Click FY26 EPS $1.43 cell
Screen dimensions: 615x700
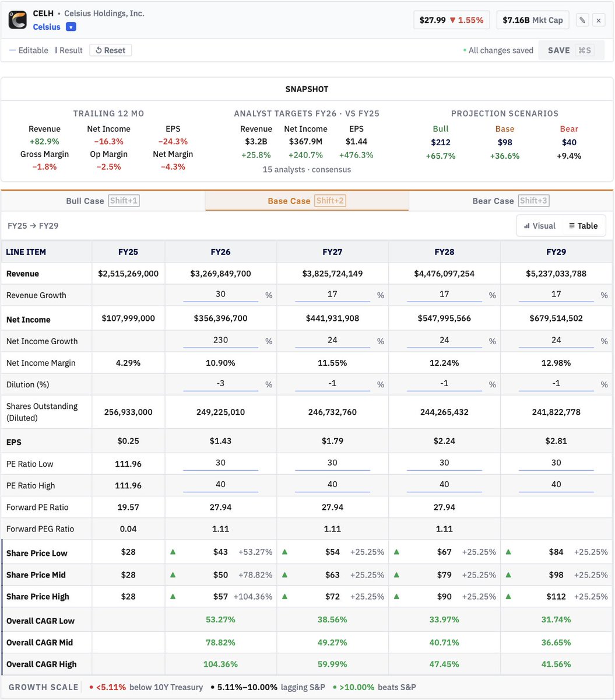pos(220,441)
